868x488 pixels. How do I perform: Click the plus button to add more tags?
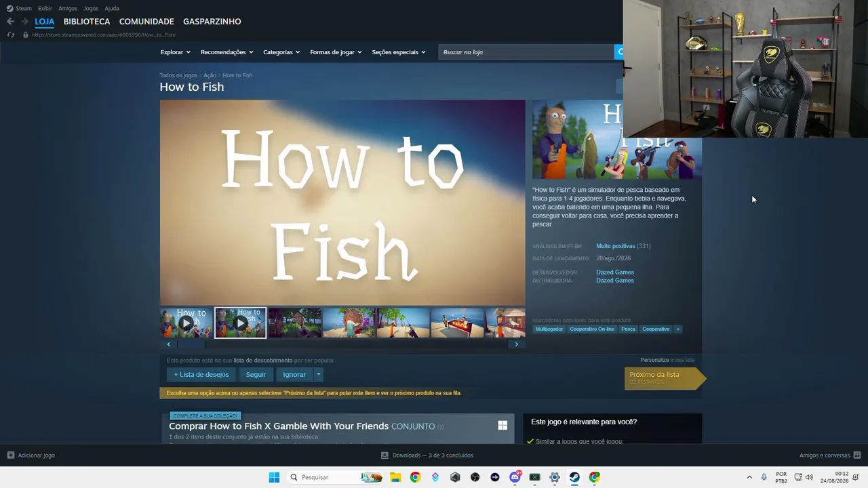pos(677,329)
